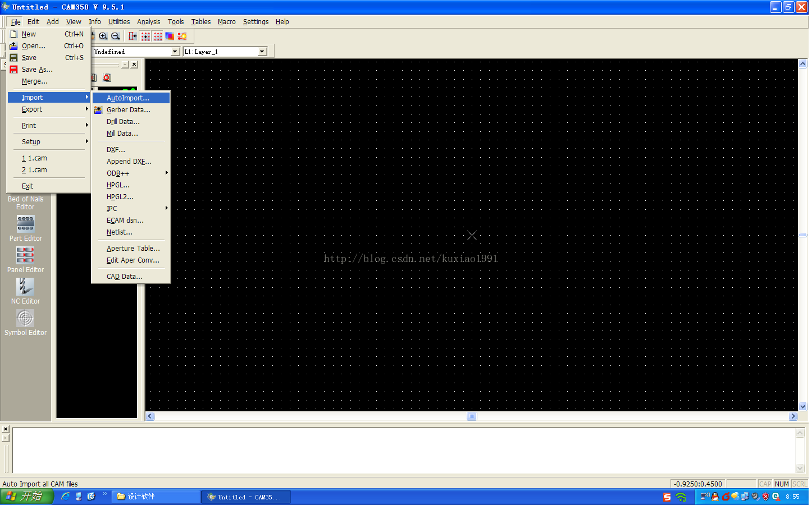Open the Panel Editor
Viewport: 812px width, 505px height.
(25, 260)
